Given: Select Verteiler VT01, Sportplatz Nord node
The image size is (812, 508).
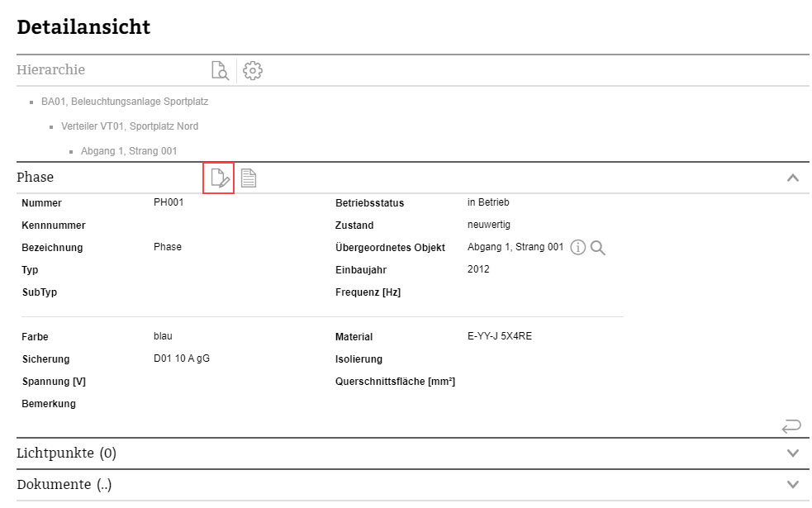Looking at the screenshot, I should 130,126.
